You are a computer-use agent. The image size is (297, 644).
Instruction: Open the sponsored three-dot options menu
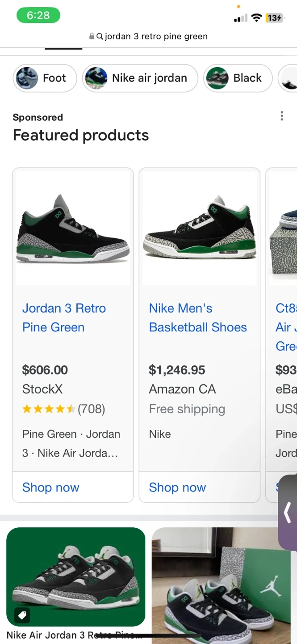tap(282, 116)
